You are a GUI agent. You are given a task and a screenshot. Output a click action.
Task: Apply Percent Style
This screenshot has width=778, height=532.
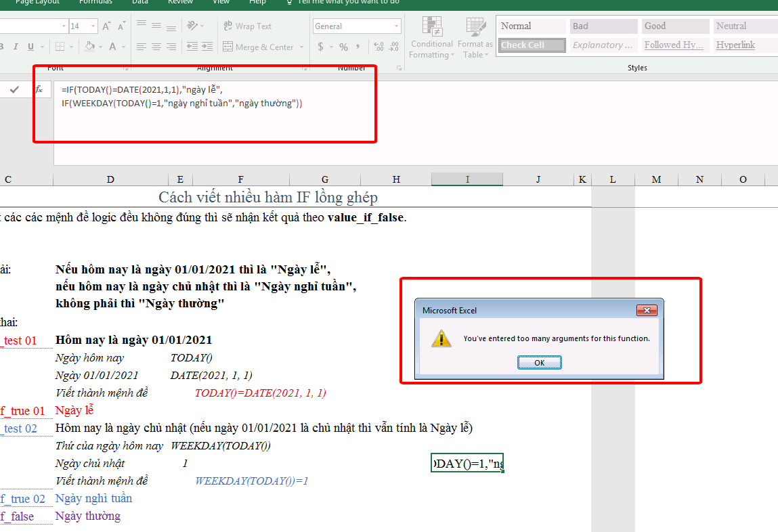coord(343,47)
